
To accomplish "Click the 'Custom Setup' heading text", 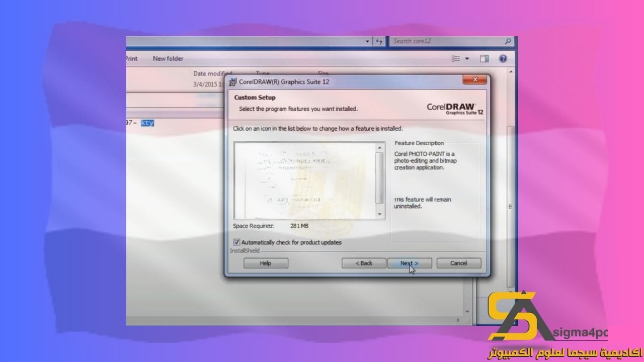I will tap(255, 98).
